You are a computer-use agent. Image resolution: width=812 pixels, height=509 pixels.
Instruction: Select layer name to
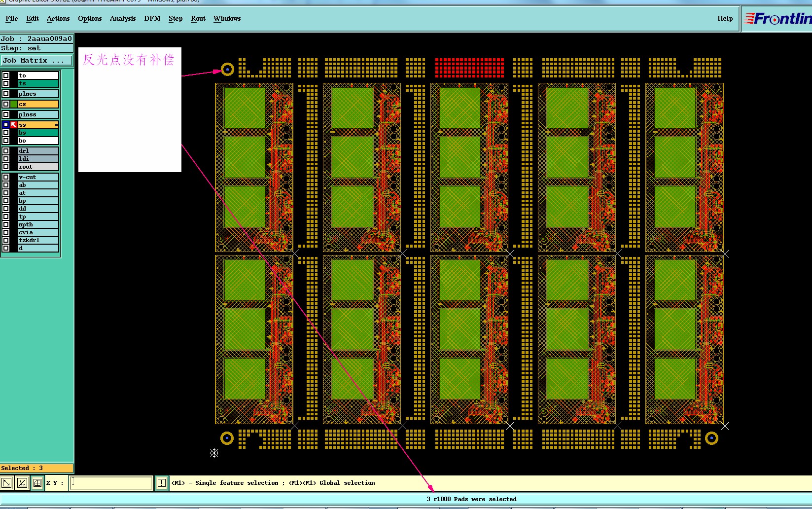(x=38, y=75)
